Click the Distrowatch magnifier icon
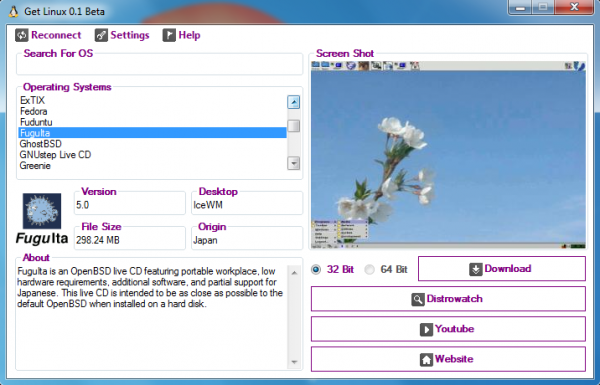600x385 pixels. (x=418, y=299)
